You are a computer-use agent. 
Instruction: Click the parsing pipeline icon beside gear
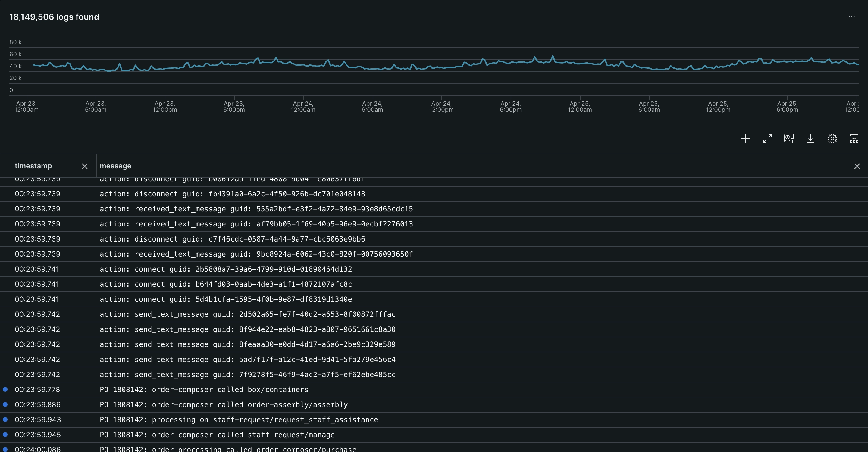pos(854,139)
